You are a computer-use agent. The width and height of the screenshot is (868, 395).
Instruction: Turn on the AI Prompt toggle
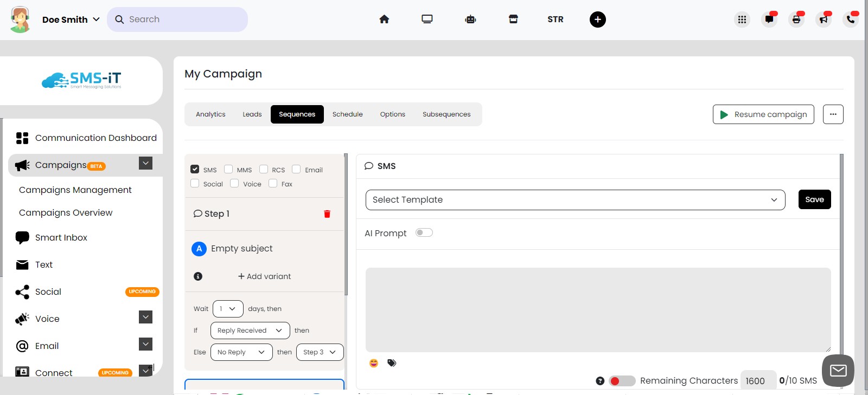[424, 232]
